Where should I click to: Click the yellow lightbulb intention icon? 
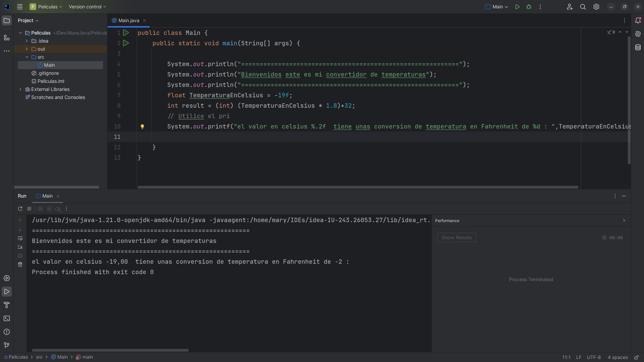click(142, 126)
